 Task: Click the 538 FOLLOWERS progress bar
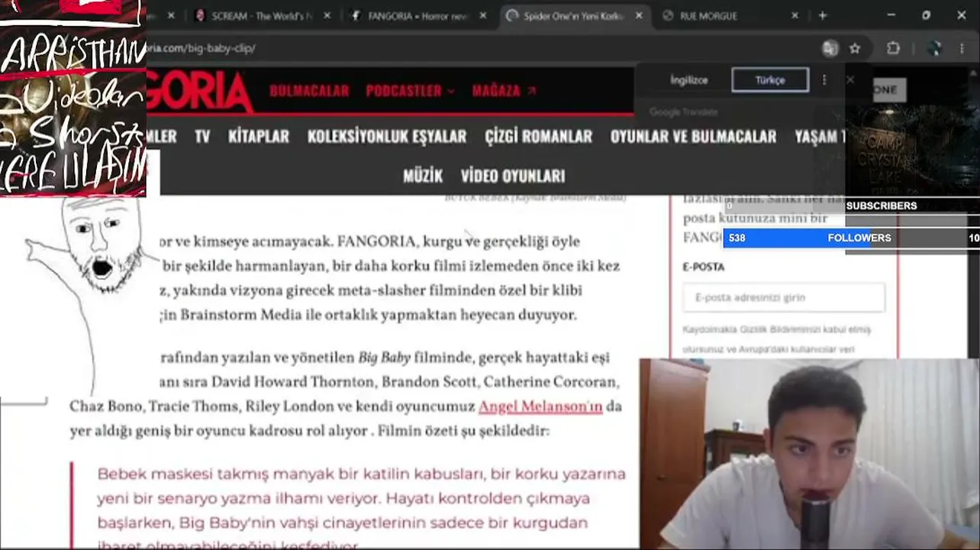coord(851,238)
